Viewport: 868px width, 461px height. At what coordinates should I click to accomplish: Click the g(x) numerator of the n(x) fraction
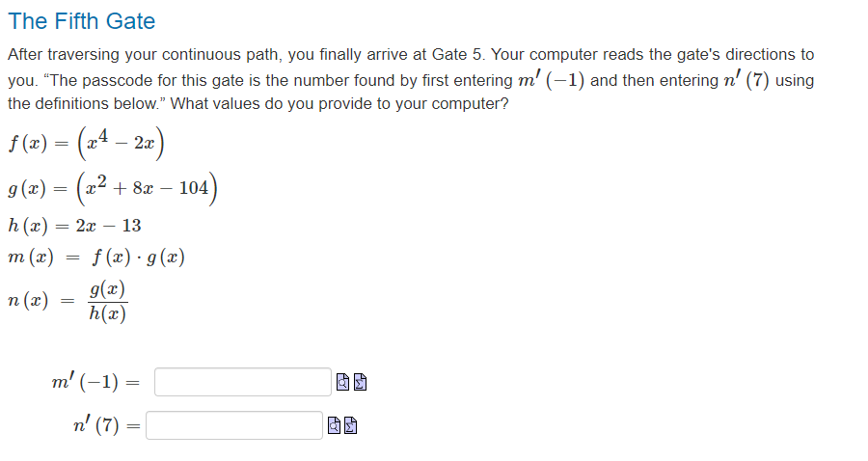[107, 289]
